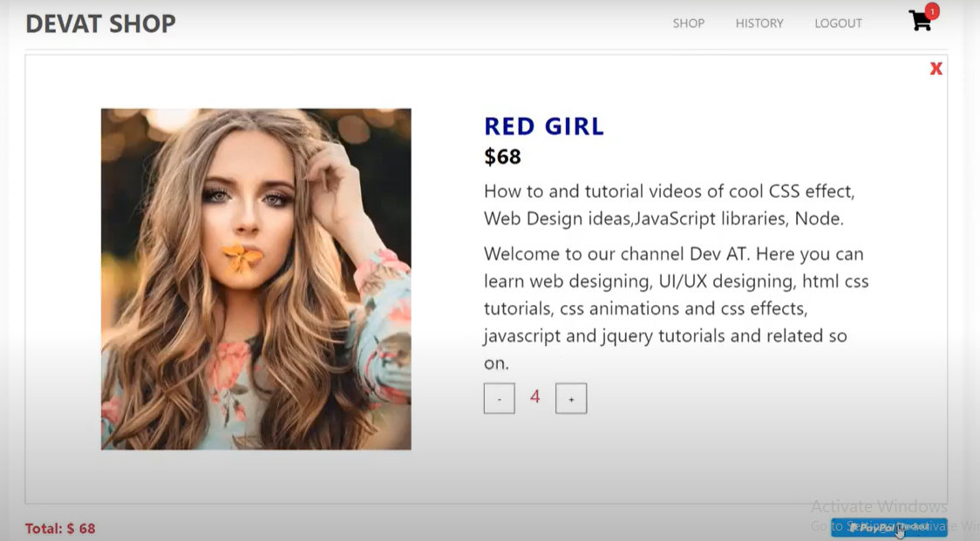980x541 pixels.
Task: Select LOGOUT in the navigation
Action: [838, 24]
